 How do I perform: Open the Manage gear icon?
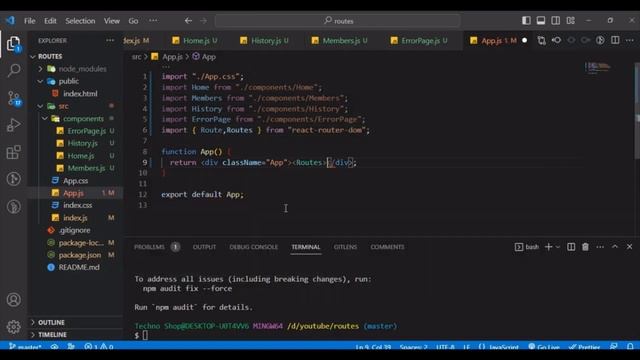[13, 327]
